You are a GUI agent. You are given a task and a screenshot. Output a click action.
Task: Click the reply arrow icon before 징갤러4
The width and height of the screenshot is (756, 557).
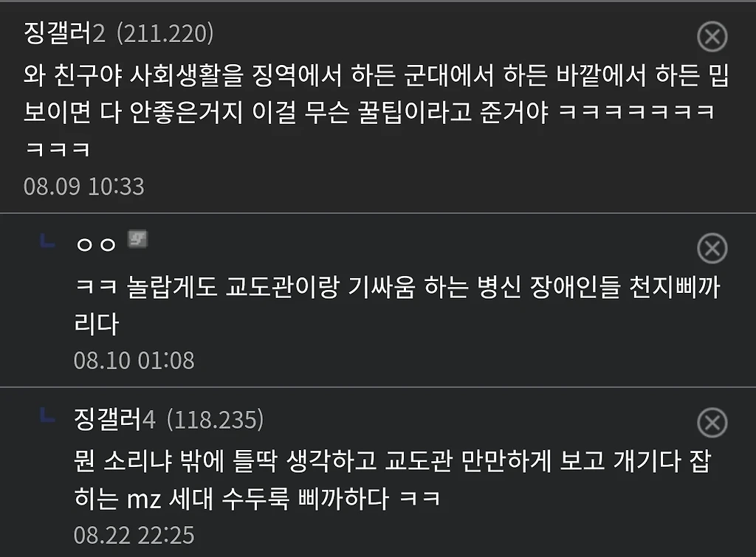pos(47,415)
